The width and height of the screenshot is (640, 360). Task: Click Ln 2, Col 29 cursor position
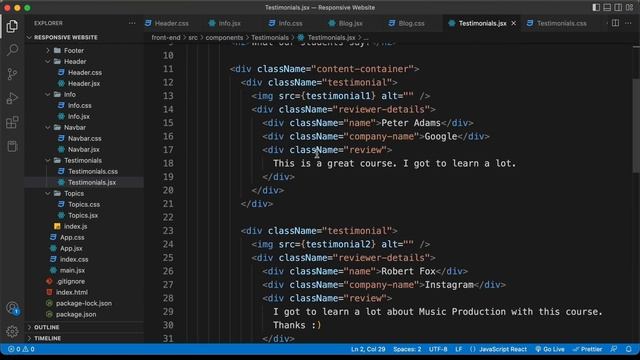(x=368, y=349)
